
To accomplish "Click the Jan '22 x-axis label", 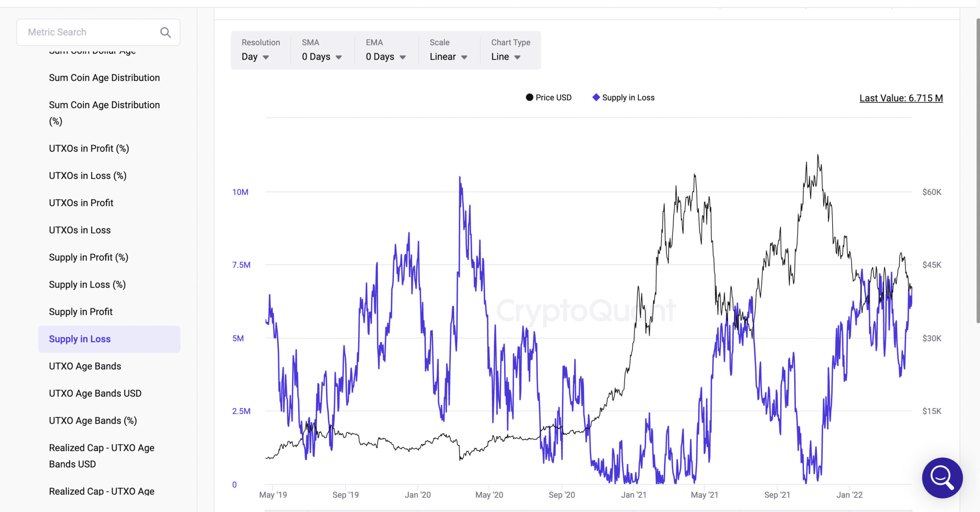I will point(849,495).
